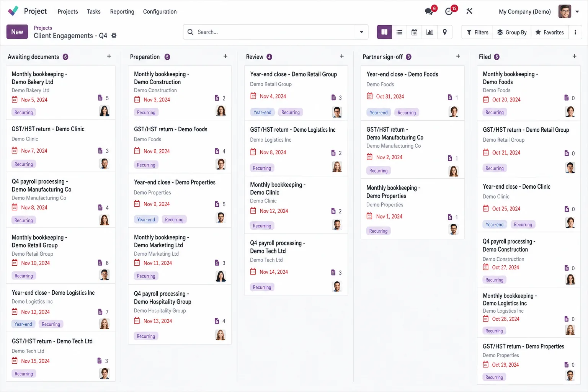Screen dimensions: 588x392
Task: Click the Nov 7, 2024 deadline on Demo Clinic card
Action: 34,151
